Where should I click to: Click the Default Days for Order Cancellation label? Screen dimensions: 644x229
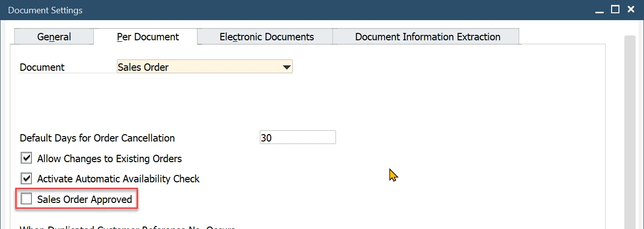click(97, 138)
